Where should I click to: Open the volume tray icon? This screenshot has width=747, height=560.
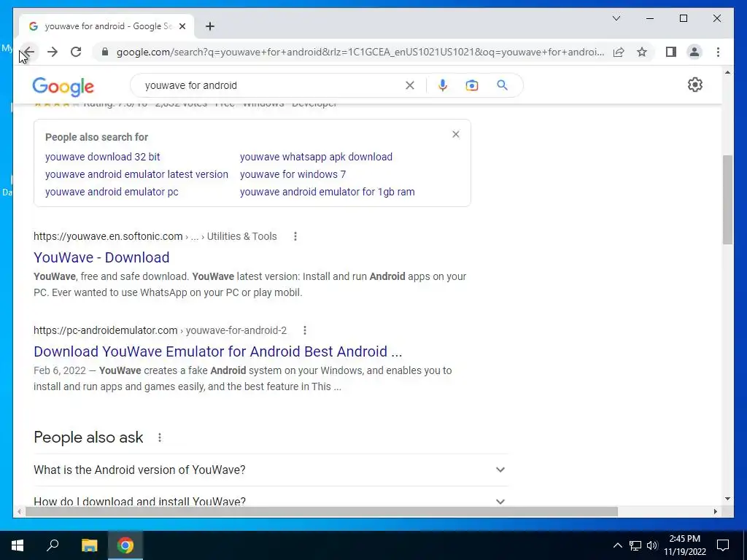pos(652,545)
